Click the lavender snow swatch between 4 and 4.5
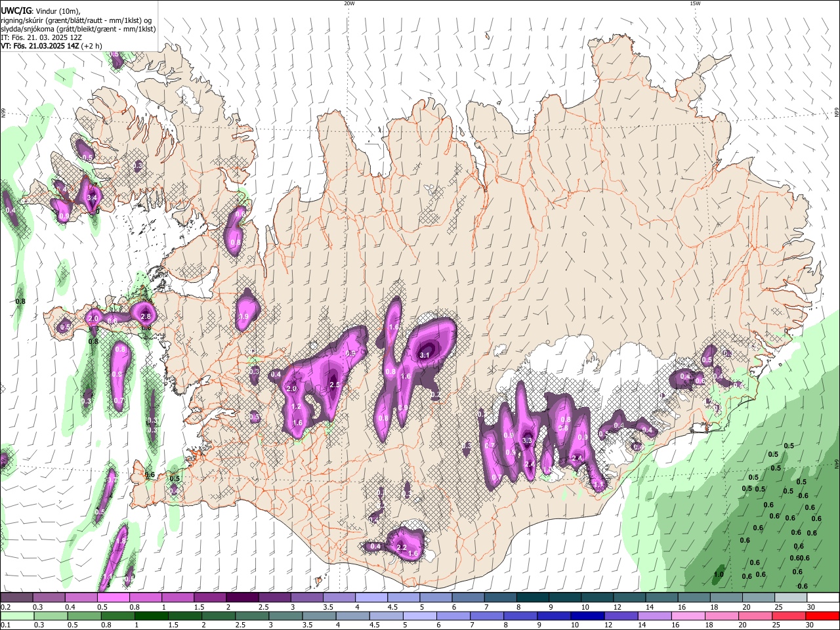The width and height of the screenshot is (840, 630). 371,598
